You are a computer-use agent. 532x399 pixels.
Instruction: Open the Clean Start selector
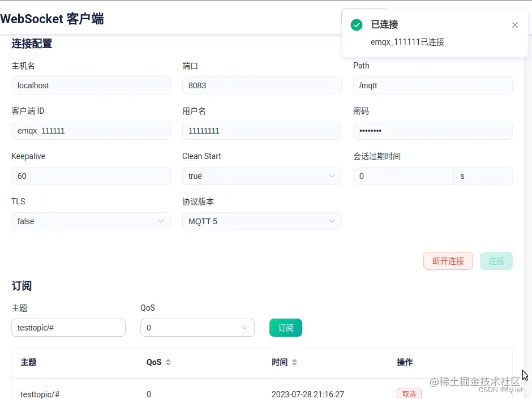click(x=262, y=176)
